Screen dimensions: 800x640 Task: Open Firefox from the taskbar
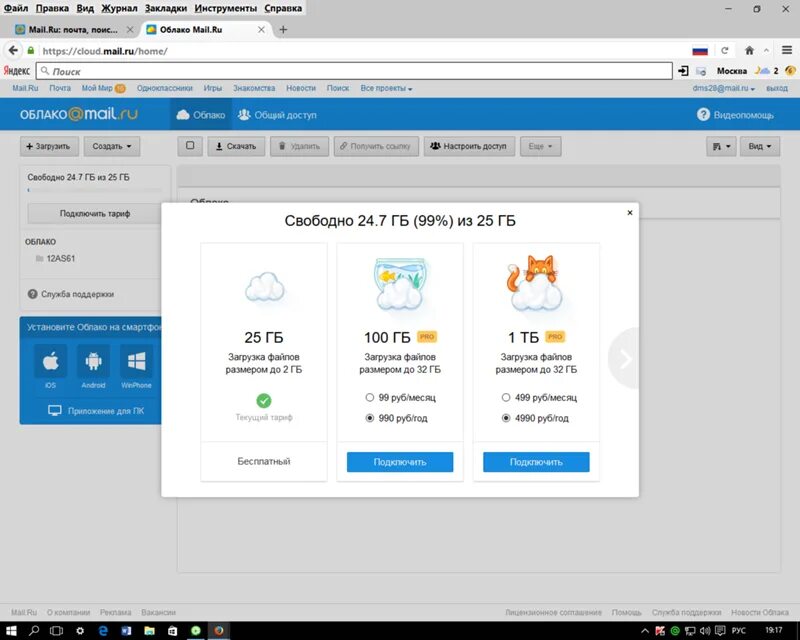219,631
